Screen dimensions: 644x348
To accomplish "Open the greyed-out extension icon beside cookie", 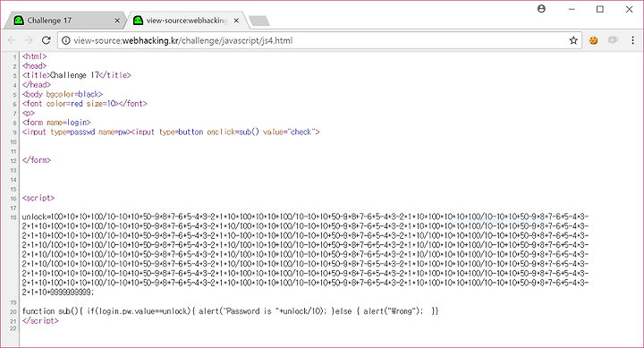I will (613, 40).
